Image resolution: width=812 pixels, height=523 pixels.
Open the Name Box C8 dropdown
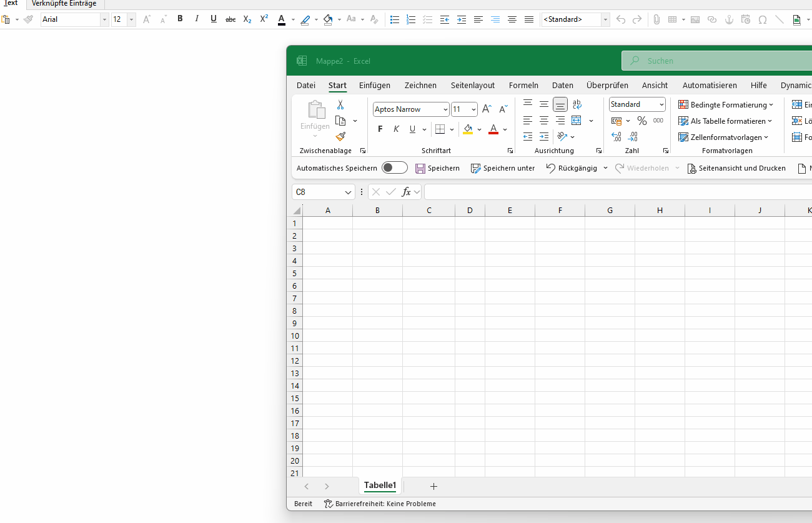[348, 192]
